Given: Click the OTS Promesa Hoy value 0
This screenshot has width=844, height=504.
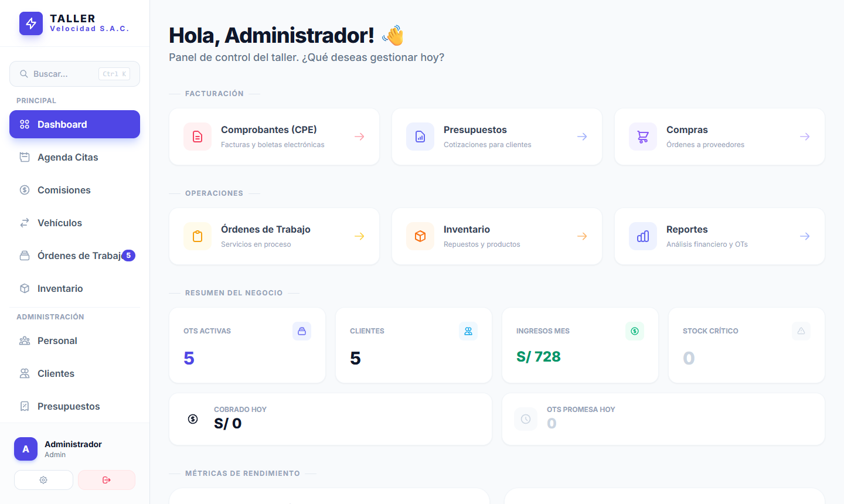Looking at the screenshot, I should coord(552,424).
